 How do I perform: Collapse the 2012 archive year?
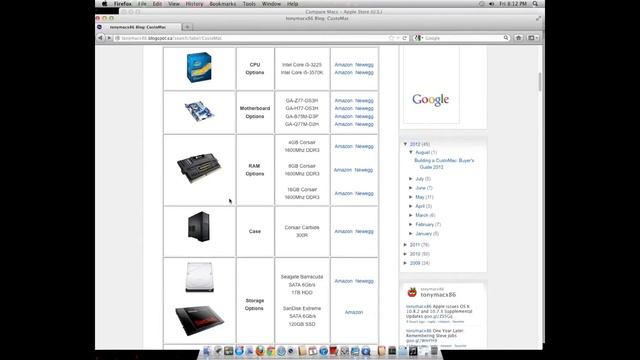(x=405, y=144)
